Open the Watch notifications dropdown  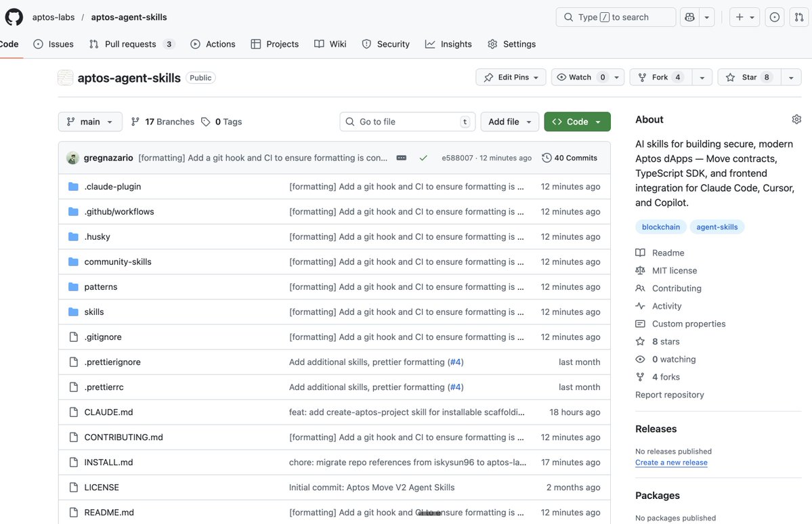tap(588, 77)
